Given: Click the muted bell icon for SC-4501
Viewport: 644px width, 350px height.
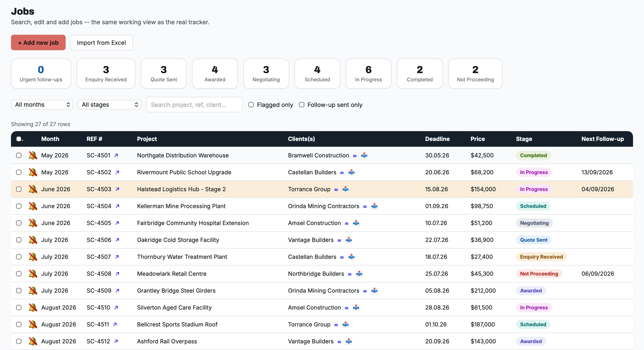Looking at the screenshot, I should coord(33,155).
